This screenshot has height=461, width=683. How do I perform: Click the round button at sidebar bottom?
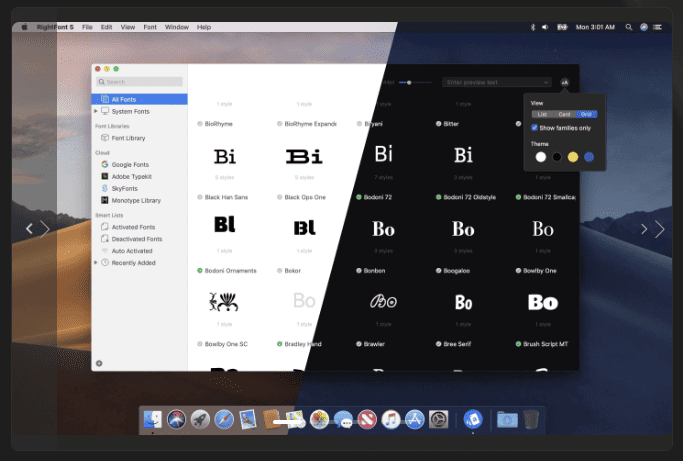(99, 363)
